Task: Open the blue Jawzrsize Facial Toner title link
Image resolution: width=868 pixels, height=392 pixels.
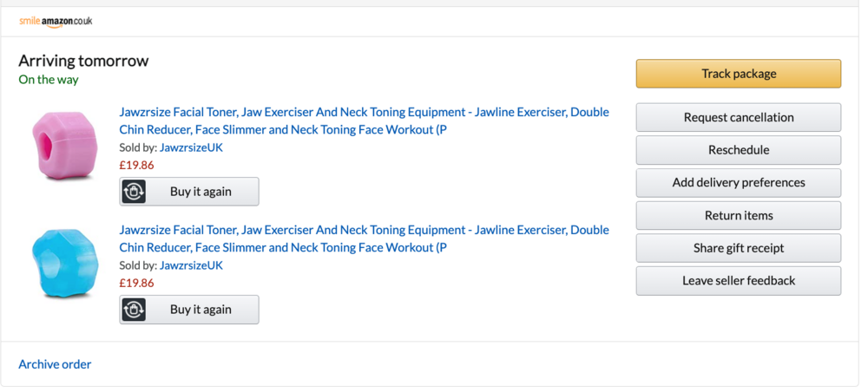Action: 365,238
